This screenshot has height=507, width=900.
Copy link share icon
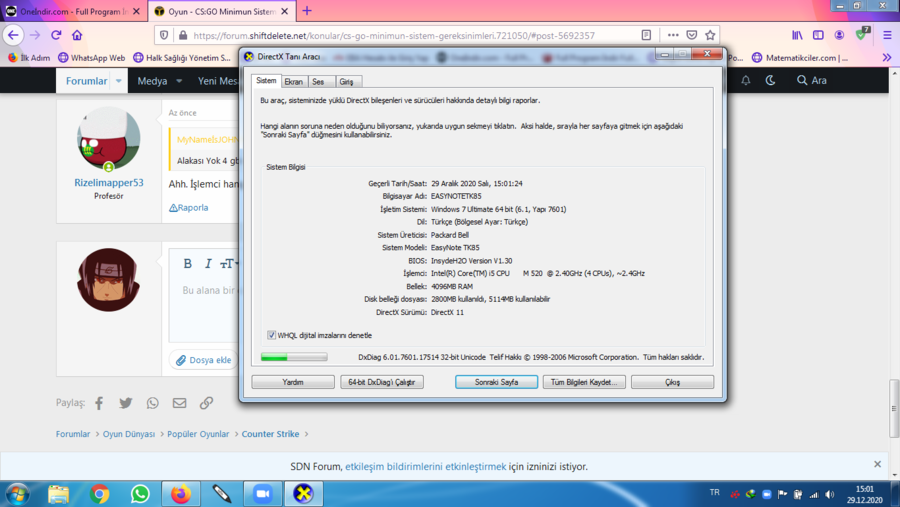tap(206, 403)
